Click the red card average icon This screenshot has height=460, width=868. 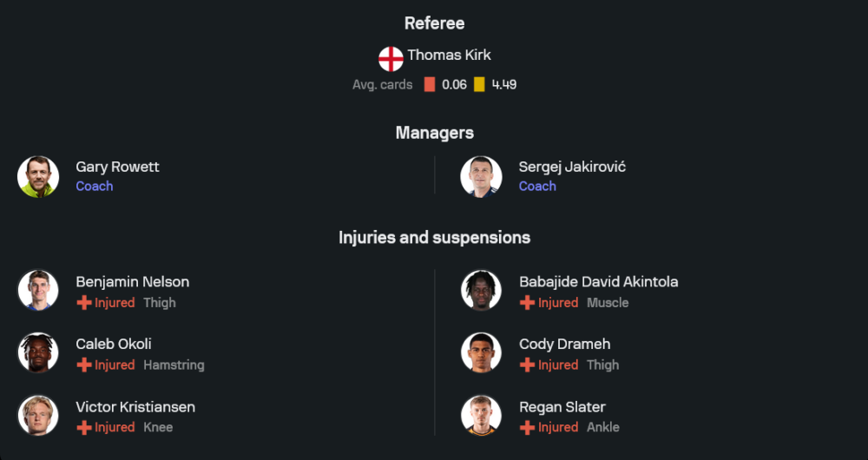430,84
